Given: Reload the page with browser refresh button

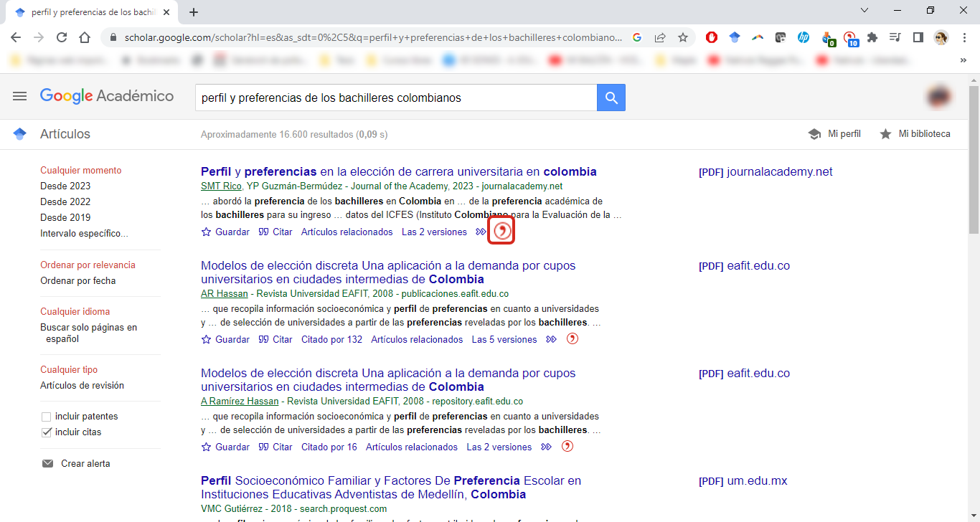Looking at the screenshot, I should pos(62,37).
